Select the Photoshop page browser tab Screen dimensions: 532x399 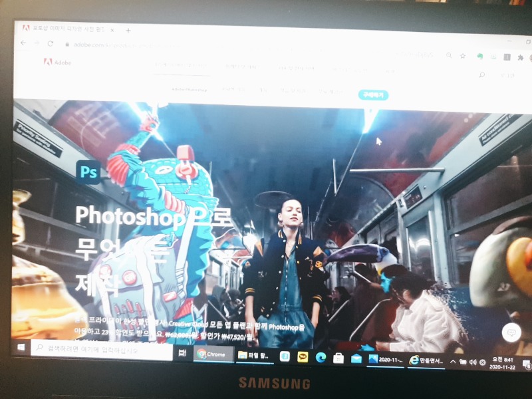tap(68, 29)
